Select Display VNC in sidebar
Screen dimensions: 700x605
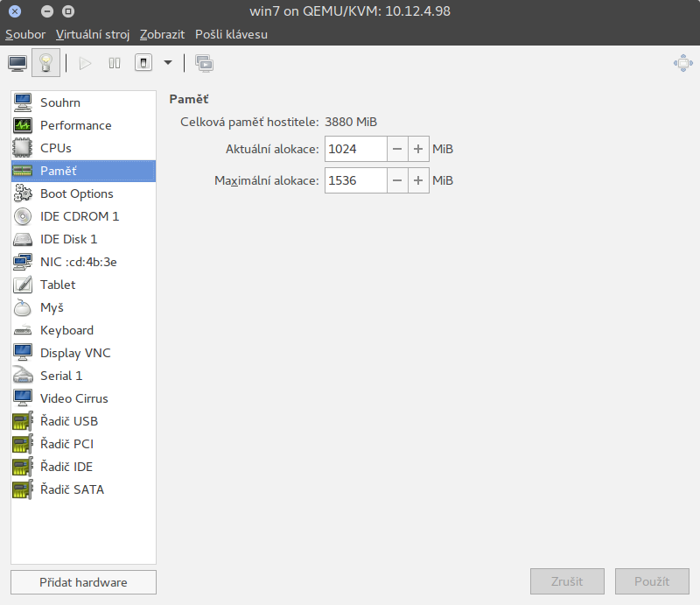tap(75, 353)
